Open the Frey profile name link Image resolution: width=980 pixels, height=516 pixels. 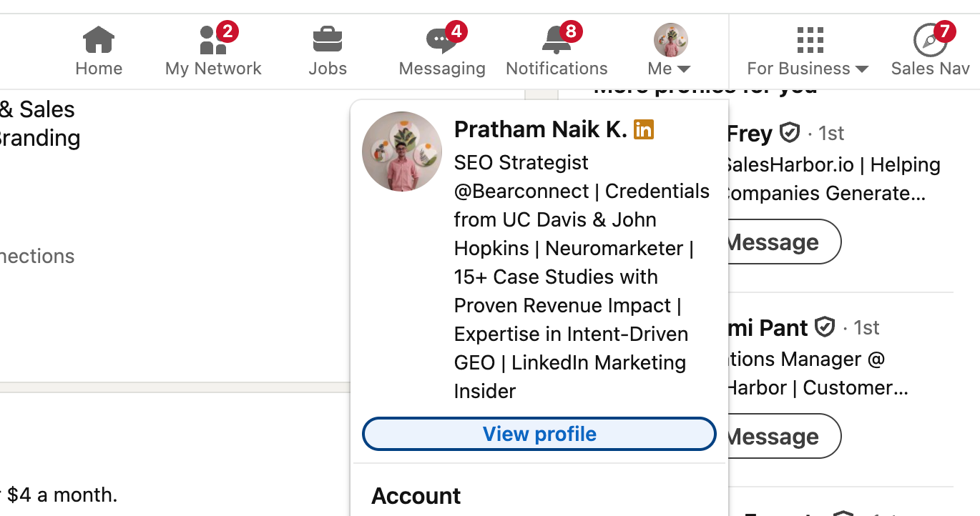pos(749,134)
